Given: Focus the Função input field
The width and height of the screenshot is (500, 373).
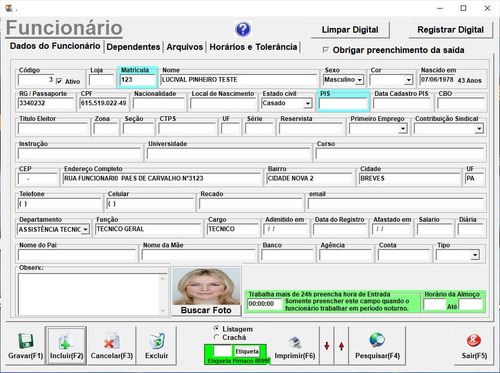Looking at the screenshot, I should click(x=148, y=229).
